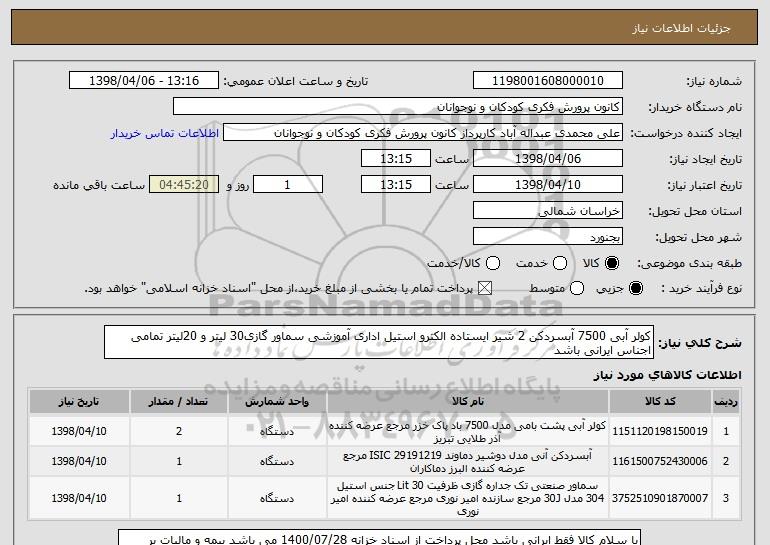The image size is (770, 545).
Task: Click the need date in row 3
Action: point(79,498)
